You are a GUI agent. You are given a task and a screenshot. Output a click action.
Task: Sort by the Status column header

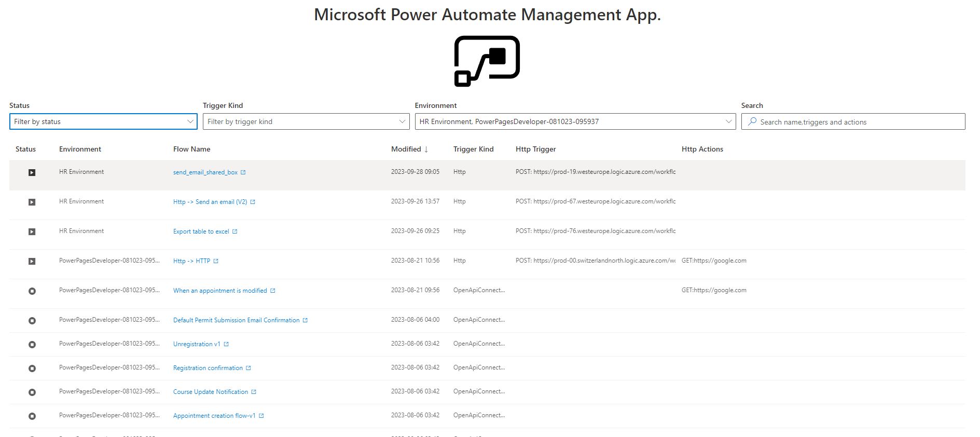(25, 149)
